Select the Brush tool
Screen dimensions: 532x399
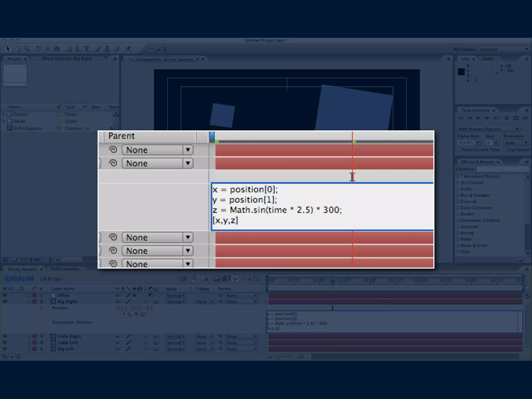pyautogui.click(x=98, y=49)
